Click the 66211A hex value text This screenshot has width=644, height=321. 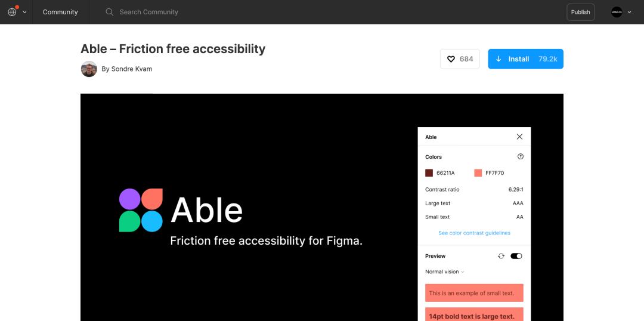445,173
